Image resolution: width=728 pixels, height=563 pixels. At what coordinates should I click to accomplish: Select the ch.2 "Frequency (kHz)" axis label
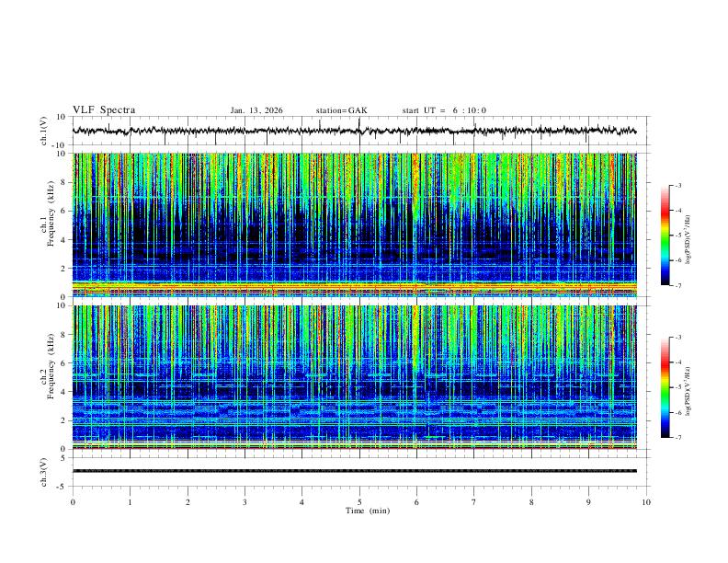click(51, 366)
